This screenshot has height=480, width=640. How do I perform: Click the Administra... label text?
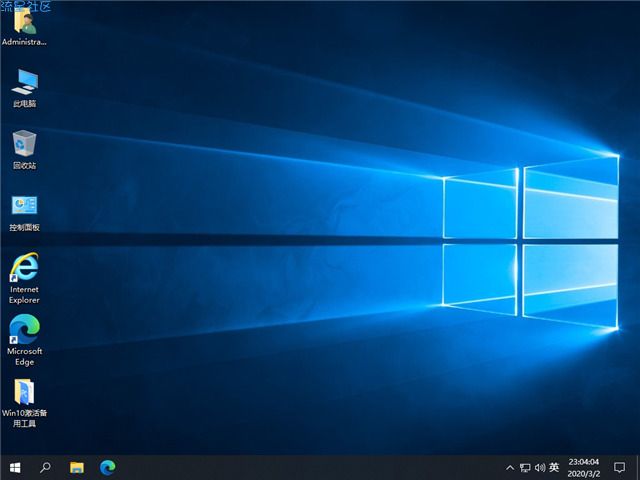pyautogui.click(x=24, y=42)
